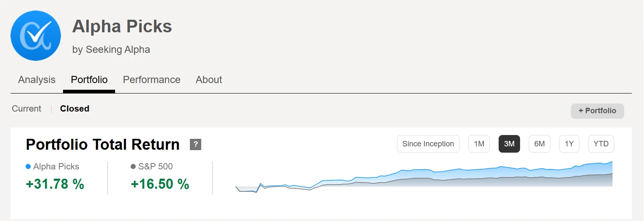The image size is (644, 221).
Task: Show Current portfolio holdings
Action: point(26,109)
